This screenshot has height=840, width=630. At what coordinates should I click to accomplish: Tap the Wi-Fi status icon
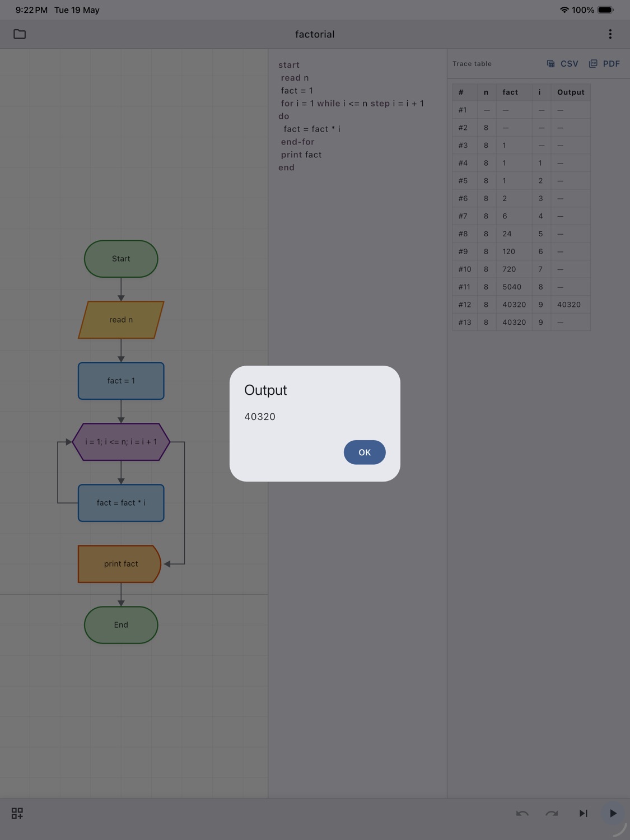[564, 10]
